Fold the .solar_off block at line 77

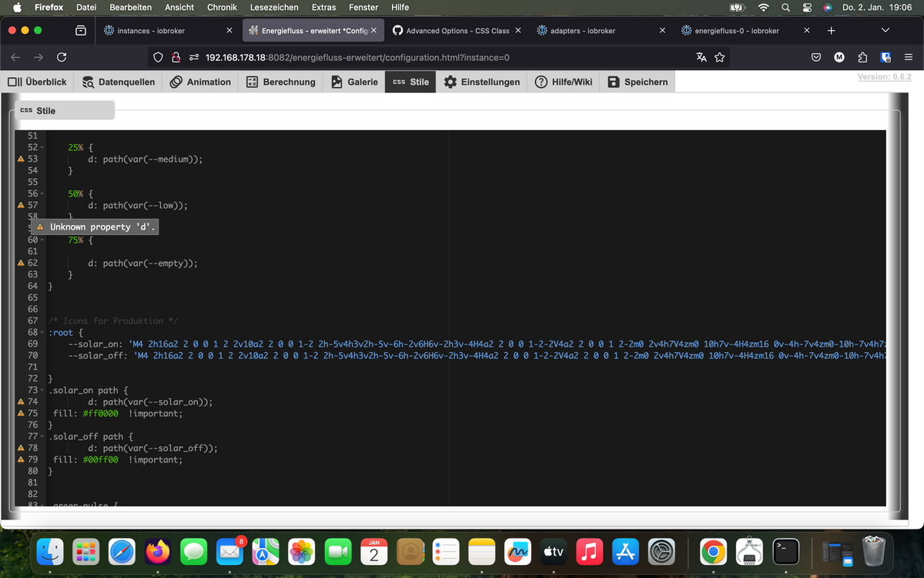42,436
